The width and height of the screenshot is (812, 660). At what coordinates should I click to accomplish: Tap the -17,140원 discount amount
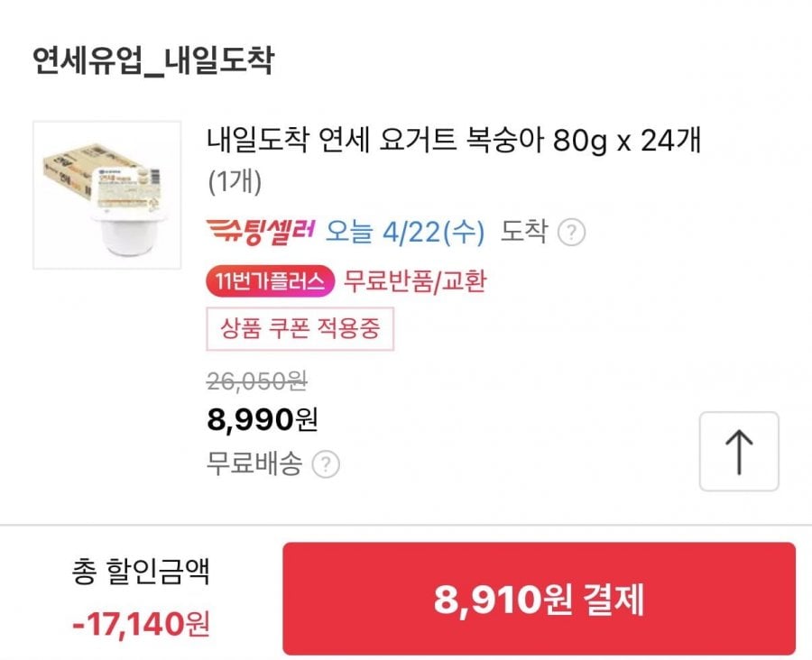tap(140, 621)
